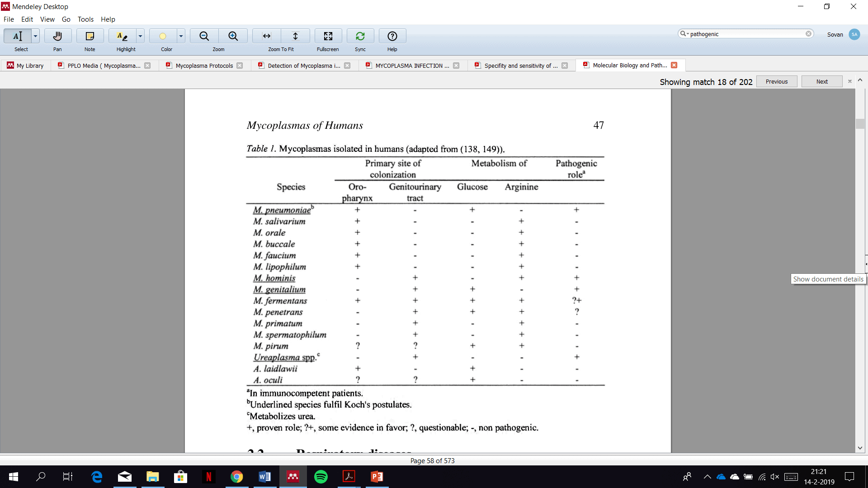Open Microsoft Store from taskbar

point(181,477)
